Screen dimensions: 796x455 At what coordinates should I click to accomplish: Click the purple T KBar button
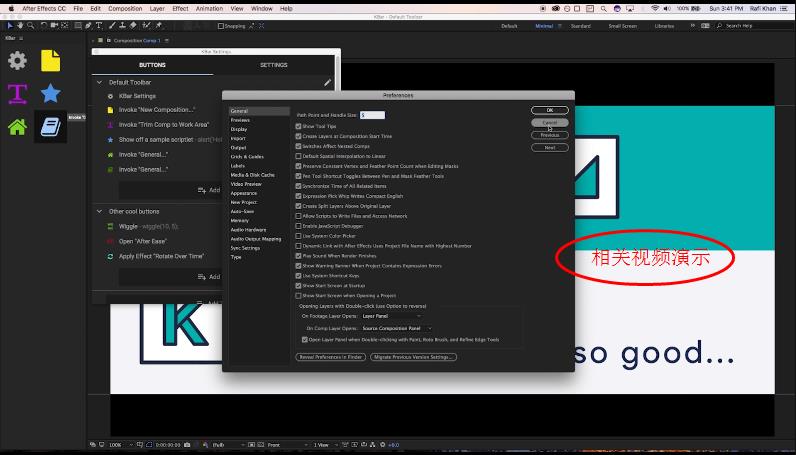coord(17,94)
